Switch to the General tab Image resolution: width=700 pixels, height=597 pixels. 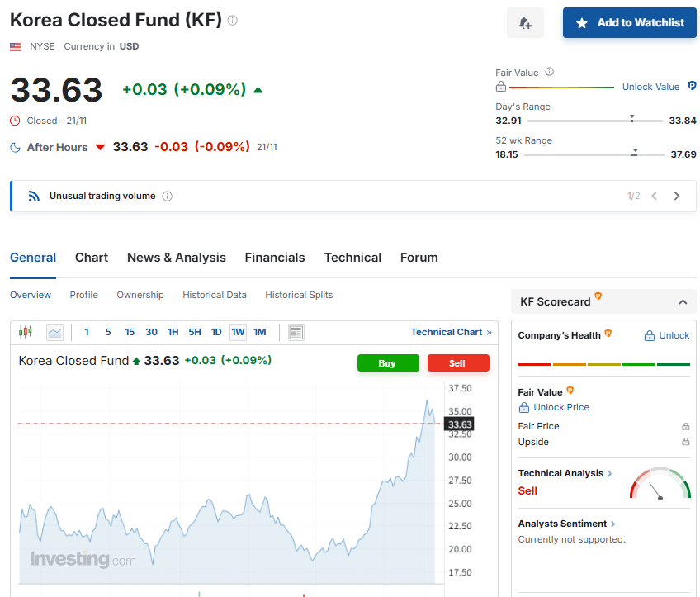coord(33,258)
